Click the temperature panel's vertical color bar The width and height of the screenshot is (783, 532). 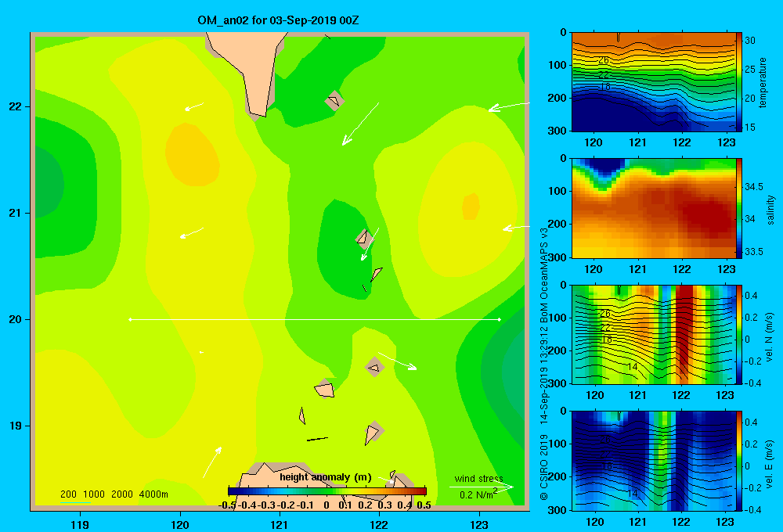click(x=739, y=82)
